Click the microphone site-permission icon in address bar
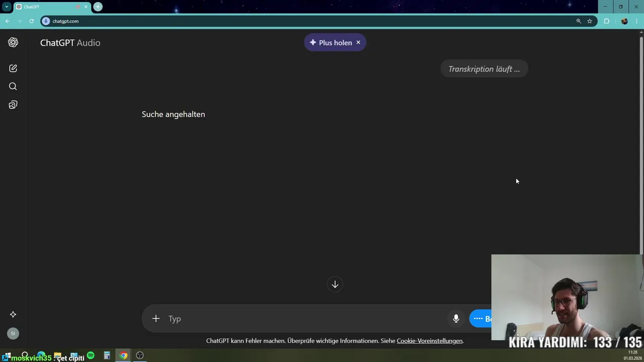Image resolution: width=644 pixels, height=362 pixels. click(x=46, y=21)
